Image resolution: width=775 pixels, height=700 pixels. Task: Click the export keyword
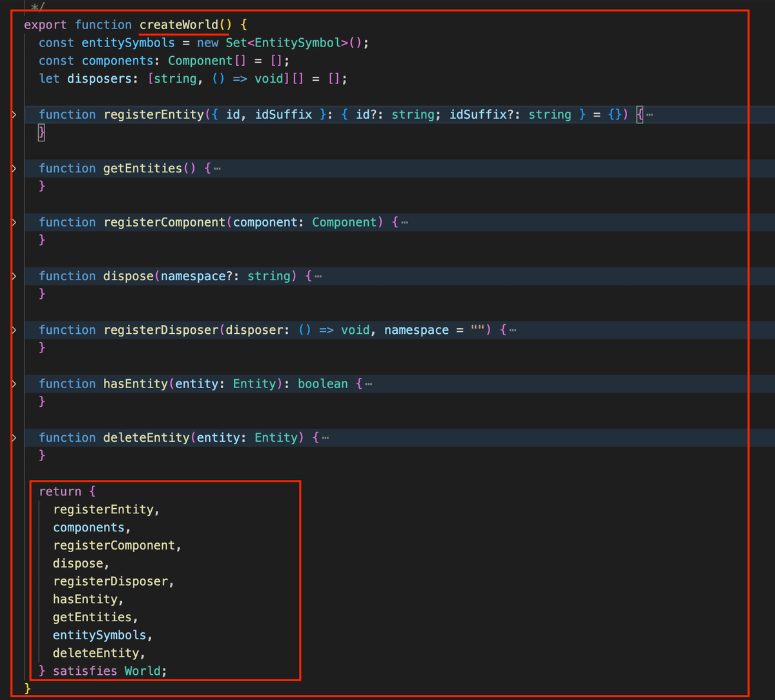[x=46, y=25]
